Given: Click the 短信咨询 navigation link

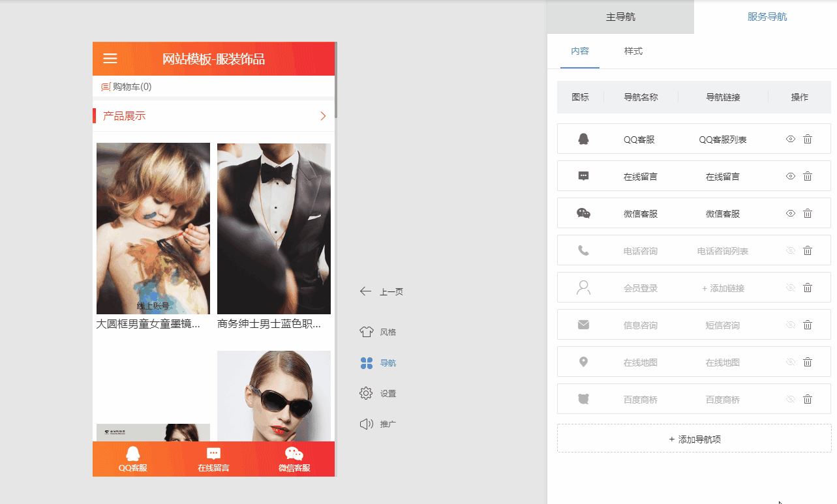Looking at the screenshot, I should [x=723, y=325].
